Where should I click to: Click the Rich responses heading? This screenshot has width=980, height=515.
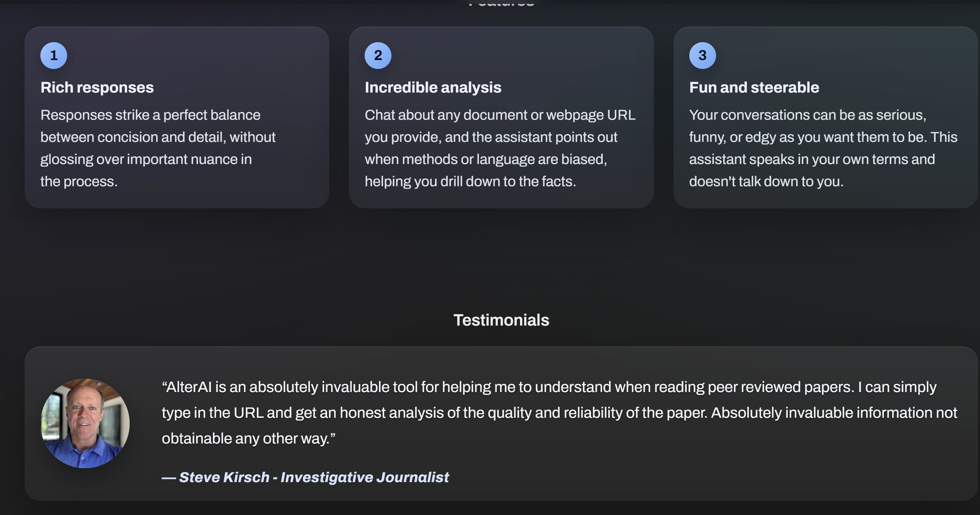tap(97, 88)
